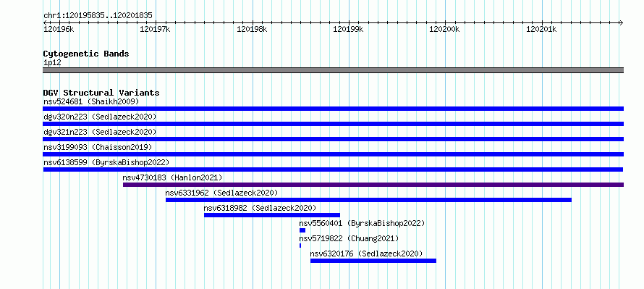Click the 120196k ruler tick label
The image size is (644, 289).
[59, 29]
